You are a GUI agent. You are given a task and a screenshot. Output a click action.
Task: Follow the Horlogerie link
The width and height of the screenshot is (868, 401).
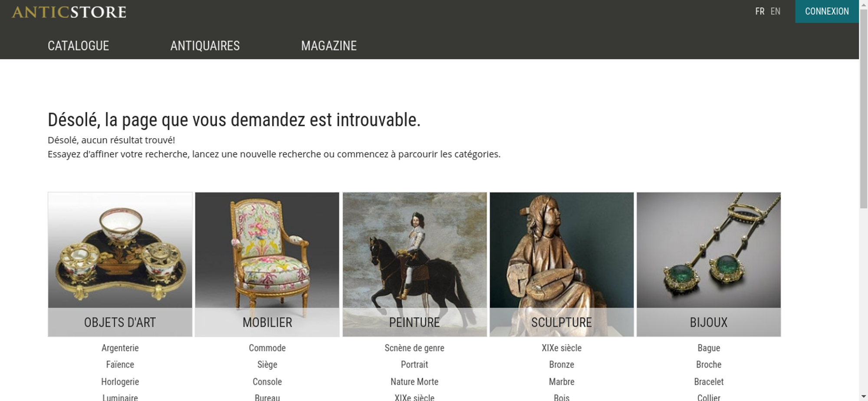click(x=120, y=382)
